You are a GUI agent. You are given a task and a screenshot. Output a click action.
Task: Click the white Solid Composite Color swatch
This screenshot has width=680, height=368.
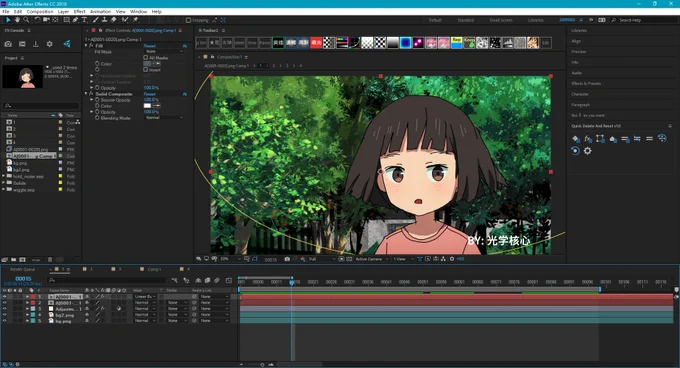147,106
